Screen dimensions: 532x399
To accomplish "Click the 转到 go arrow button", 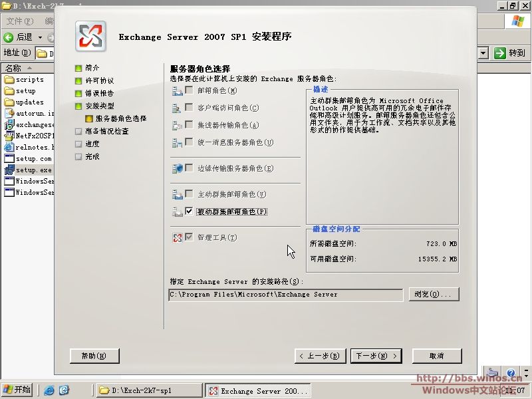I will click(499, 53).
